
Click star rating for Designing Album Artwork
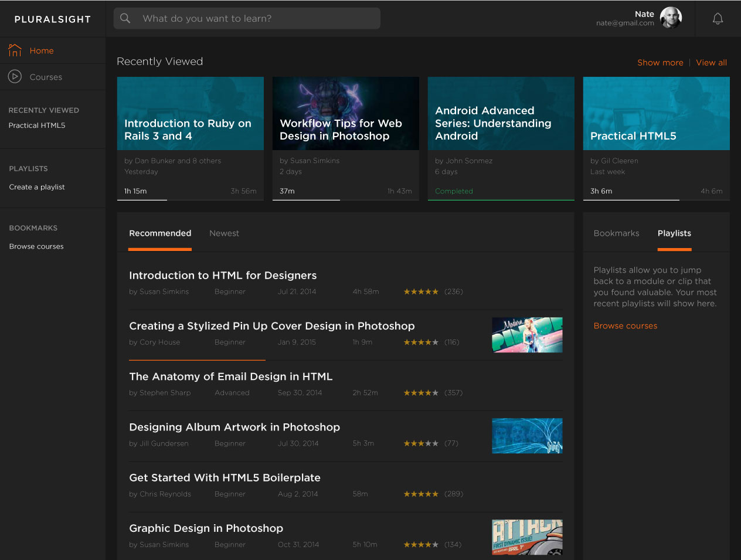coord(421,443)
